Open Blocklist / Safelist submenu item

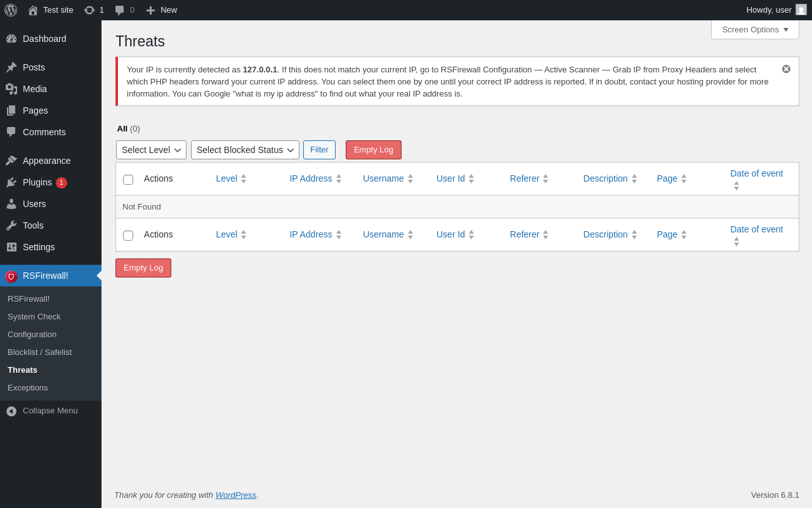pyautogui.click(x=39, y=352)
